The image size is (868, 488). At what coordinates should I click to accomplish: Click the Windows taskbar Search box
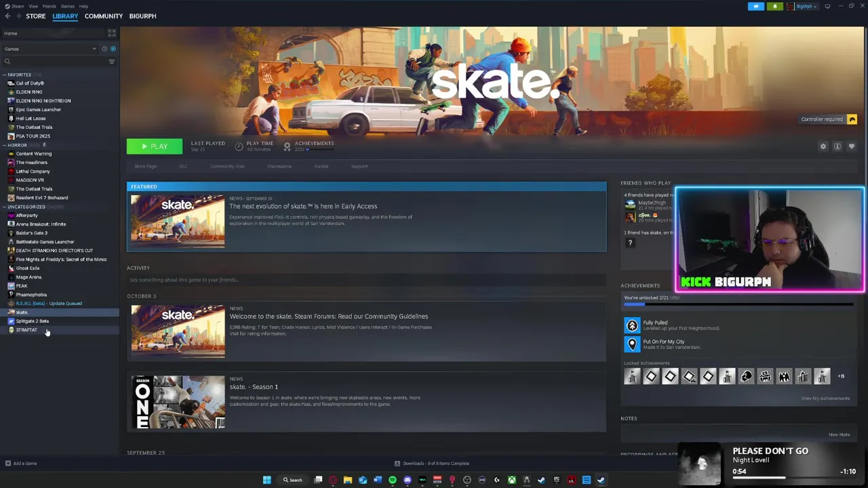coord(293,480)
